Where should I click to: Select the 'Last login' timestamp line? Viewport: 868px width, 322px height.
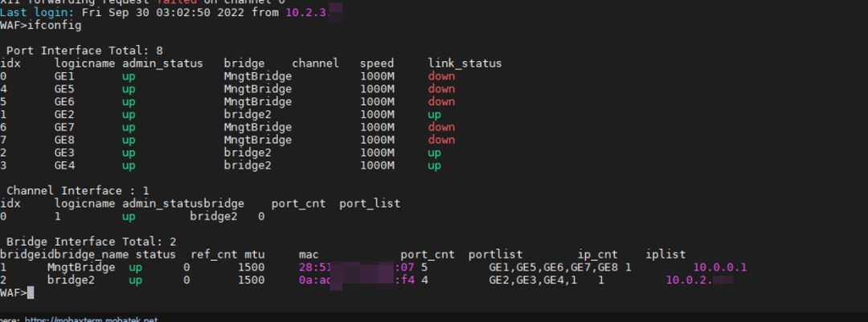[x=171, y=13]
